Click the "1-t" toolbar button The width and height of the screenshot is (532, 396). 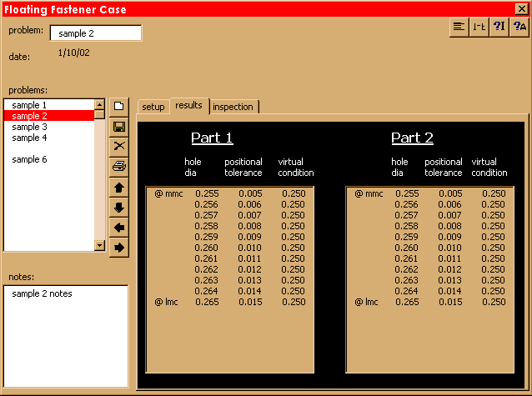(479, 27)
